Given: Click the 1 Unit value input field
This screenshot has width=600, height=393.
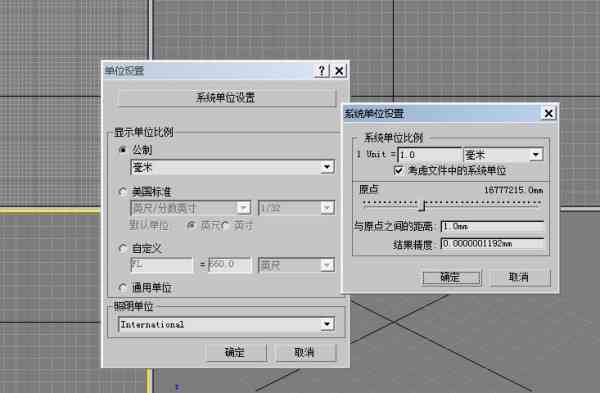Looking at the screenshot, I should pos(430,155).
